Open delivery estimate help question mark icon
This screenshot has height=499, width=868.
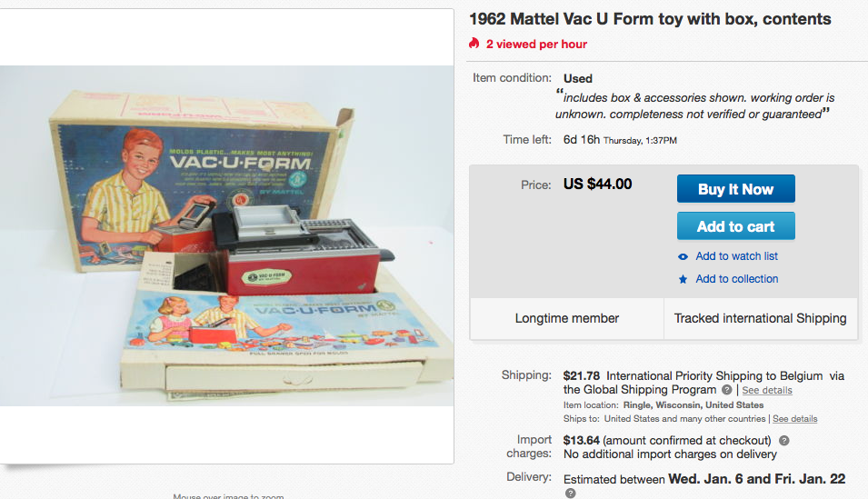click(x=570, y=493)
